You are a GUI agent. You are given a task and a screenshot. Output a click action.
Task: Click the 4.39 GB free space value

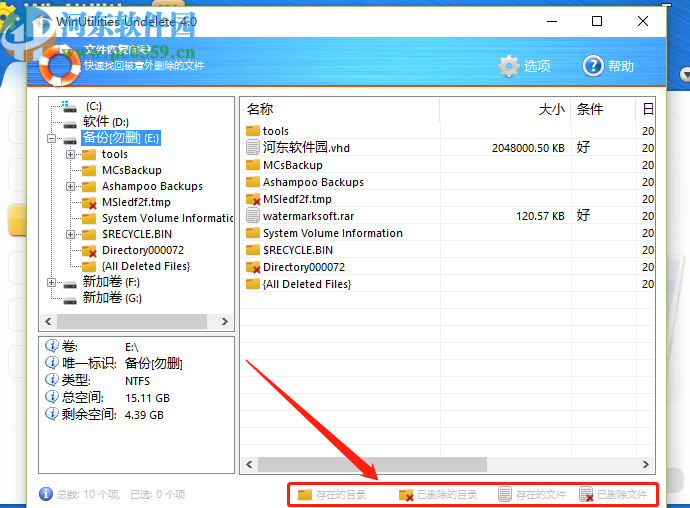point(144,415)
